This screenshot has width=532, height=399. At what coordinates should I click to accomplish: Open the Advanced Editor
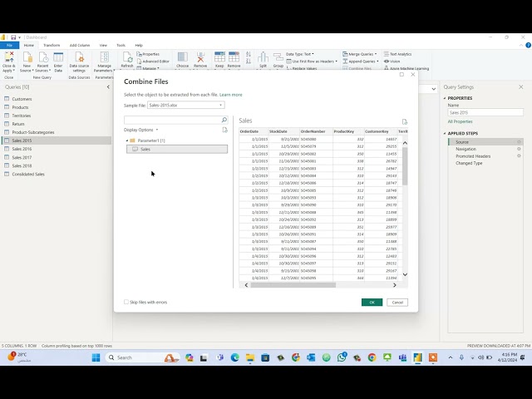[153, 62]
